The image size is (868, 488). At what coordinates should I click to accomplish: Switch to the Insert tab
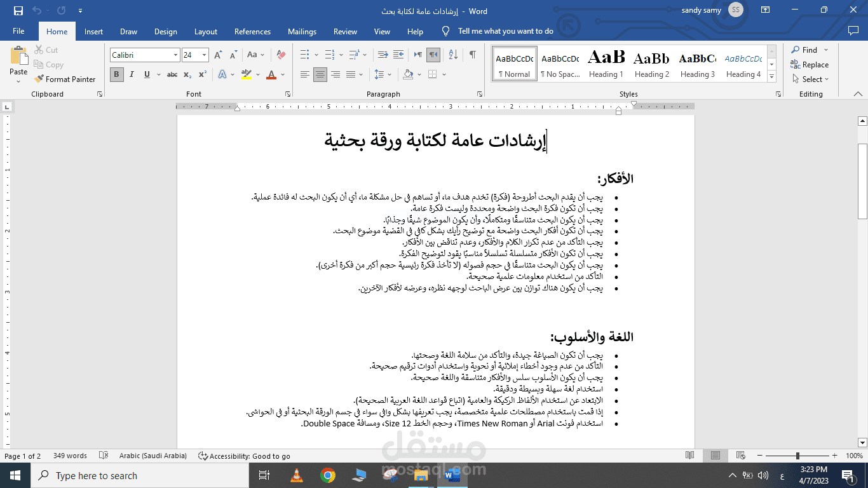coord(93,31)
